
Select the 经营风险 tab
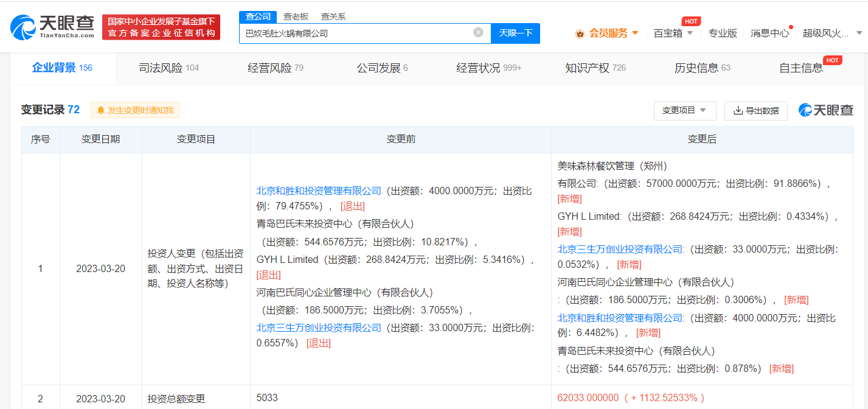[276, 68]
